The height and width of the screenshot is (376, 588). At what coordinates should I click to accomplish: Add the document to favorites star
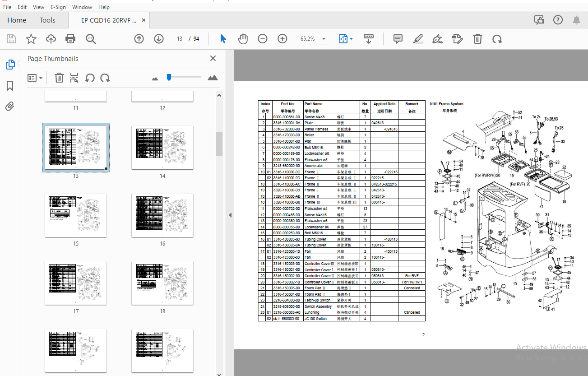pos(31,39)
